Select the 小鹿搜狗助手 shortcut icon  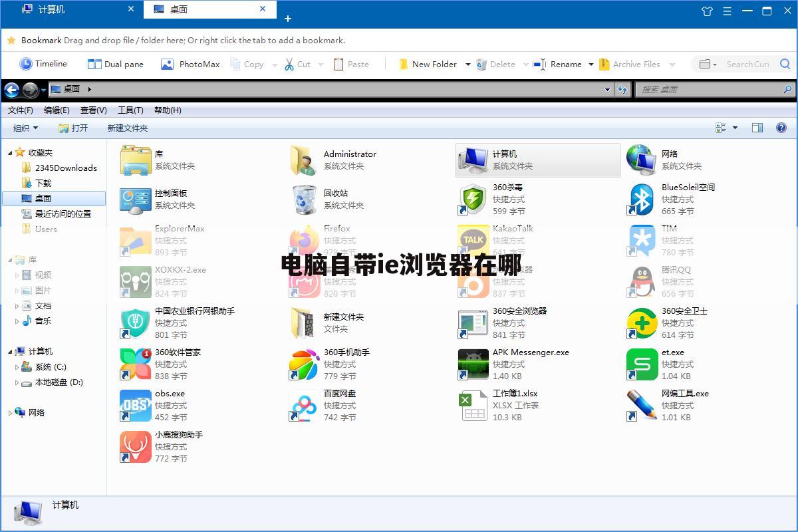[x=136, y=447]
